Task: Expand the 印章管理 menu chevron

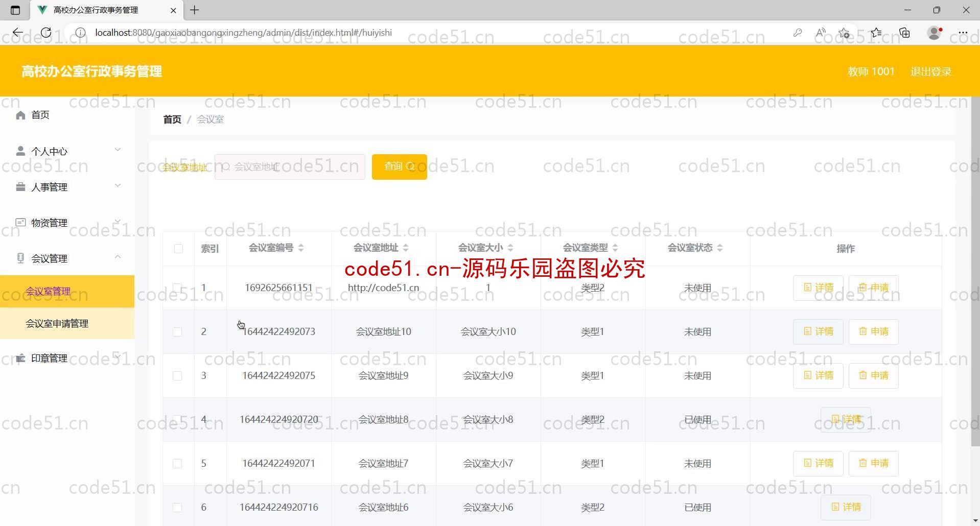Action: 118,356
